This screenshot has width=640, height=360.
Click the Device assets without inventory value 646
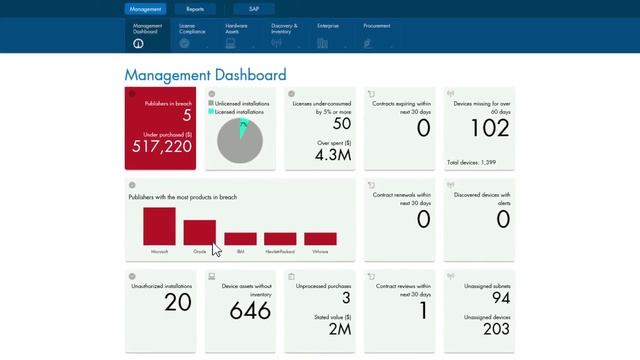(x=250, y=311)
